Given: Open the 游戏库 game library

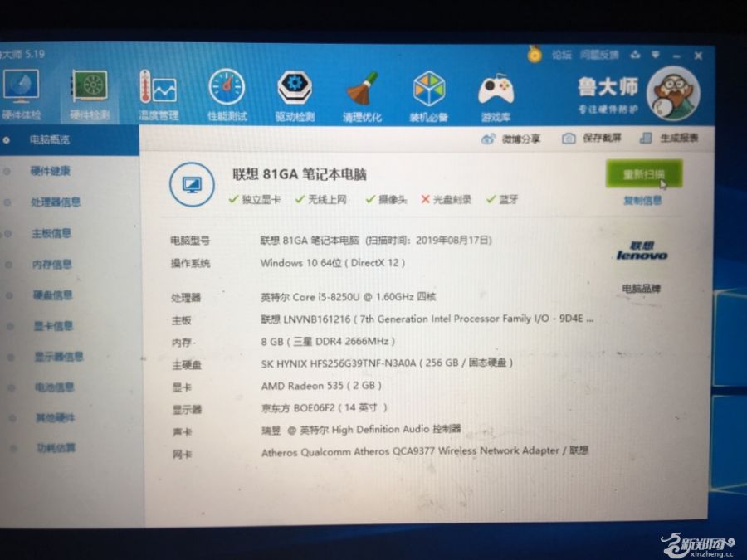Looking at the screenshot, I should click(x=496, y=97).
